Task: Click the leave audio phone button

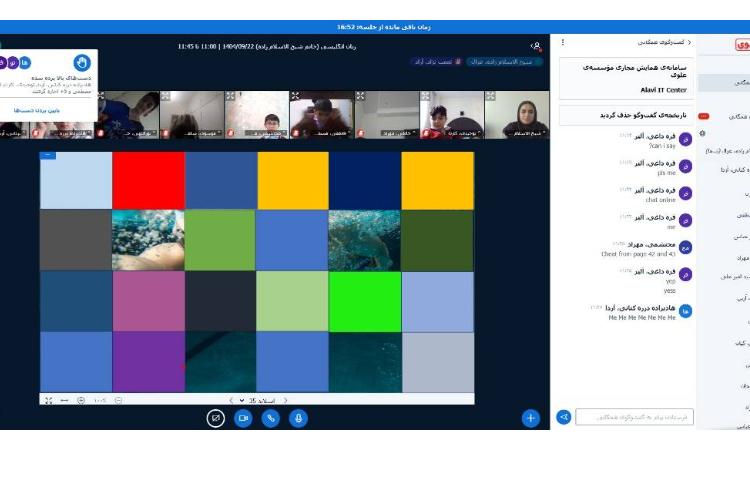Action: tap(270, 418)
